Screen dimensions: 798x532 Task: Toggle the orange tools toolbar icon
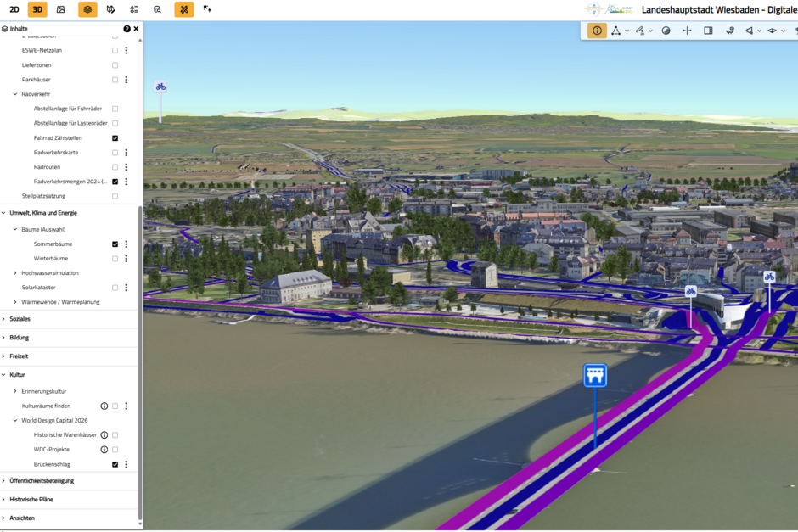click(183, 9)
